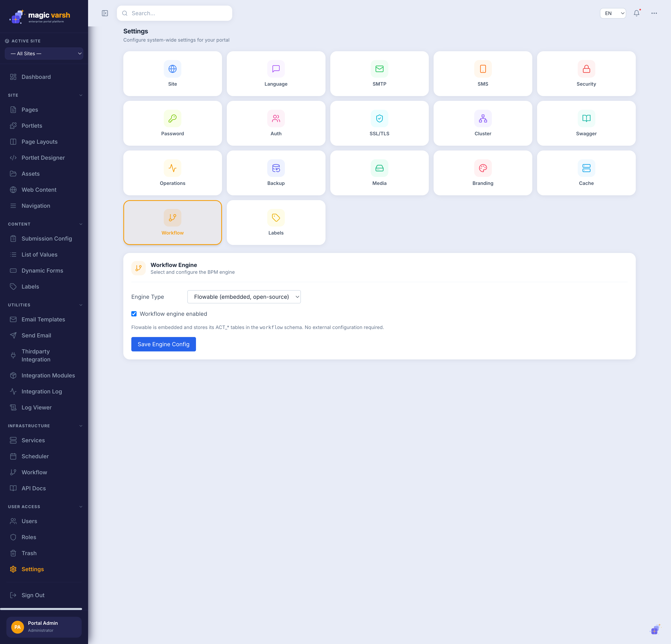This screenshot has width=671, height=644.
Task: Click the magic varsh assistant icon
Action: (655, 630)
